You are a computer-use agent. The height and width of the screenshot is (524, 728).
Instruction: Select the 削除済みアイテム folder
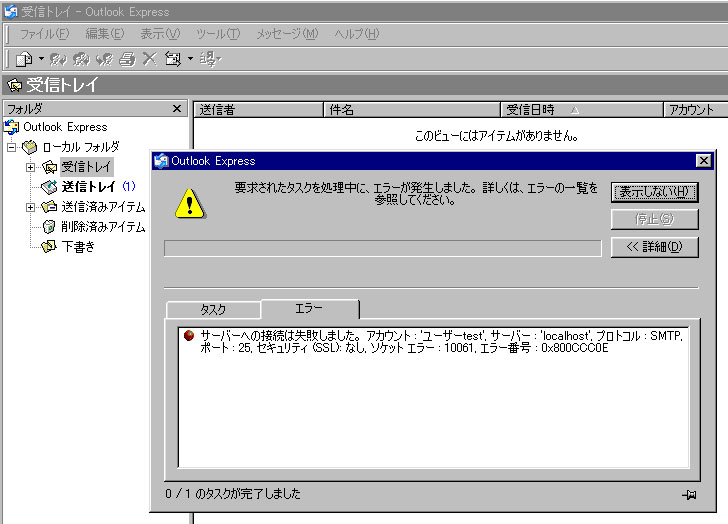pos(103,226)
